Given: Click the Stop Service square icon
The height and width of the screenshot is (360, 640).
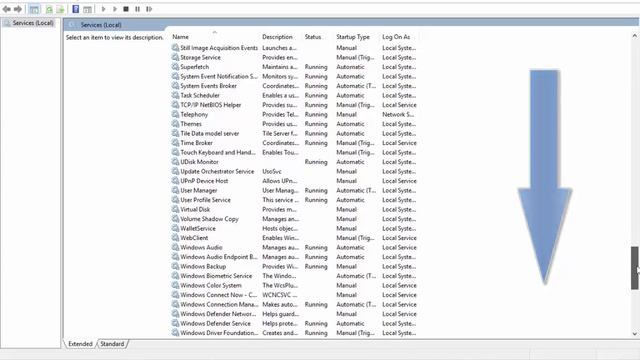Looking at the screenshot, I should click(126, 9).
